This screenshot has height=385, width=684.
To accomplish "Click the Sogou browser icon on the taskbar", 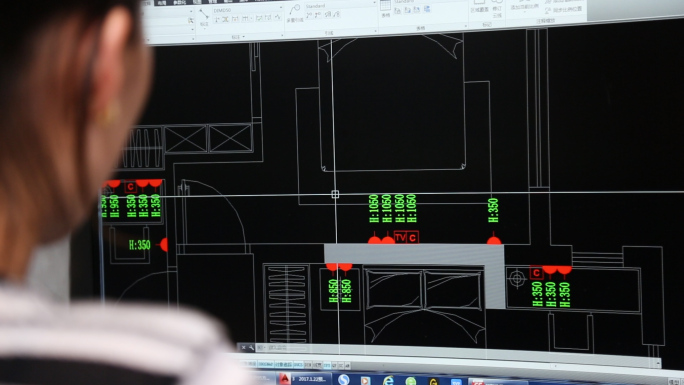I will [x=344, y=380].
